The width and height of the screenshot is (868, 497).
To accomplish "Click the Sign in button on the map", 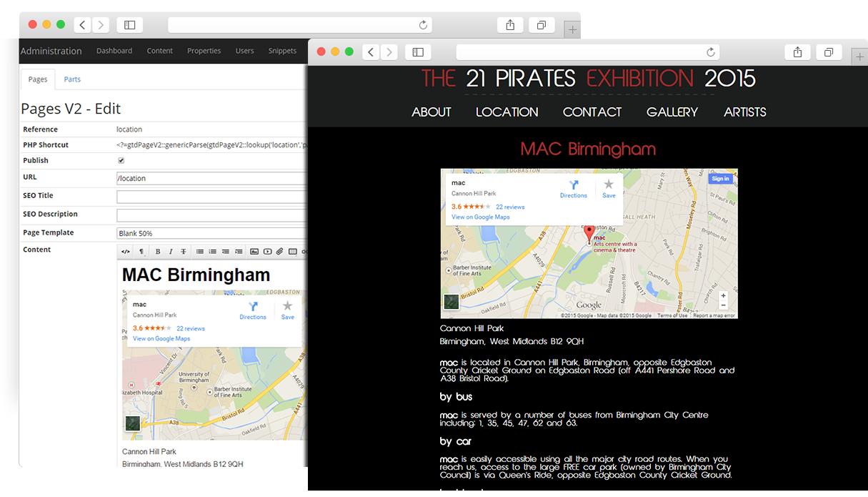I will point(720,179).
